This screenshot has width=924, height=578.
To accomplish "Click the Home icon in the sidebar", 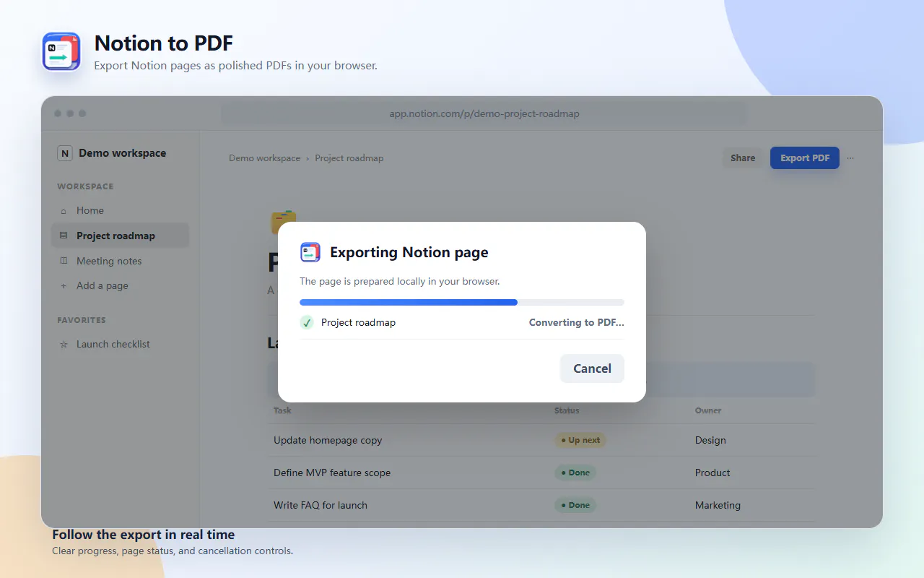I will [63, 210].
